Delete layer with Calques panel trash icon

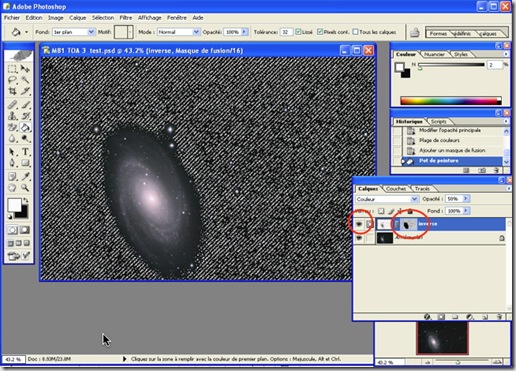point(499,316)
